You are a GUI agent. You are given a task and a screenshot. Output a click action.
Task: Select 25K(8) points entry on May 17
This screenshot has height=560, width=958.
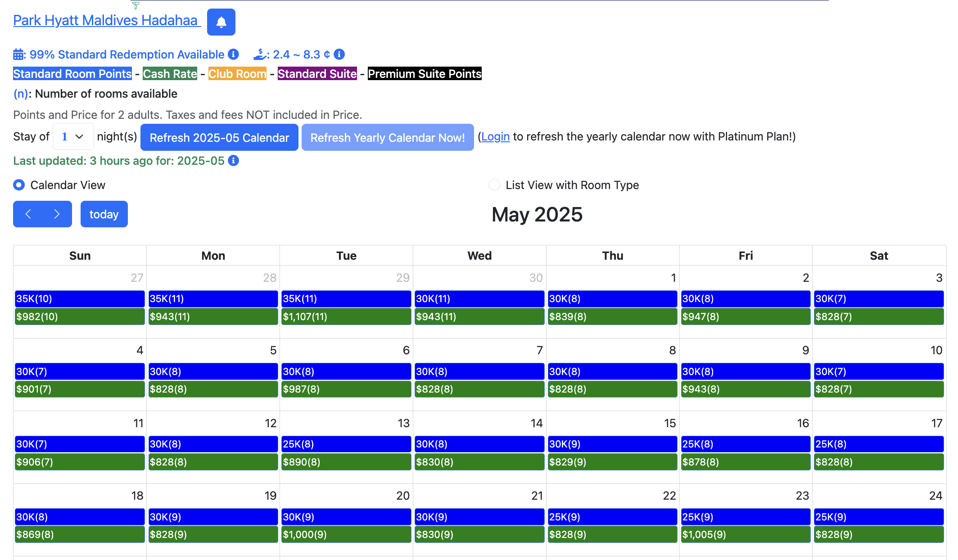click(879, 444)
